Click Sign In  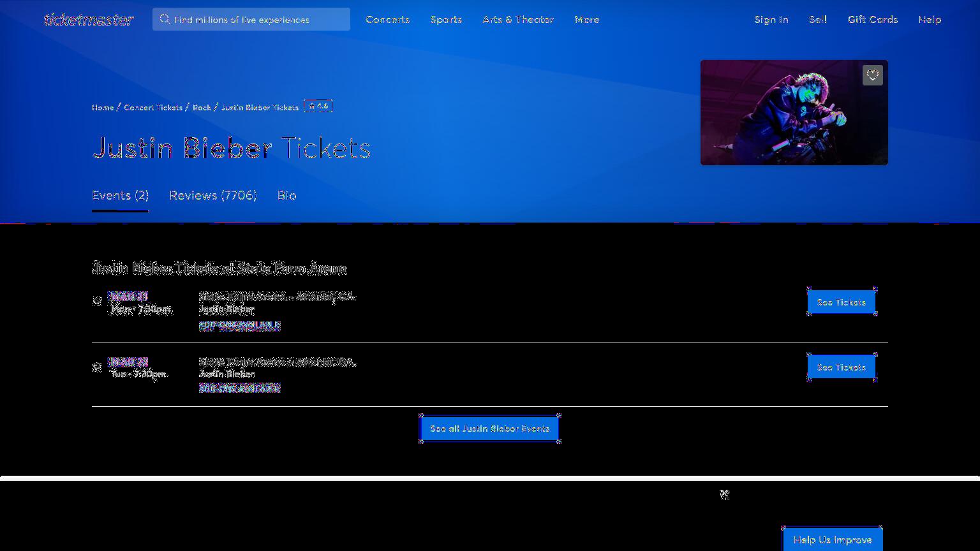(x=771, y=20)
